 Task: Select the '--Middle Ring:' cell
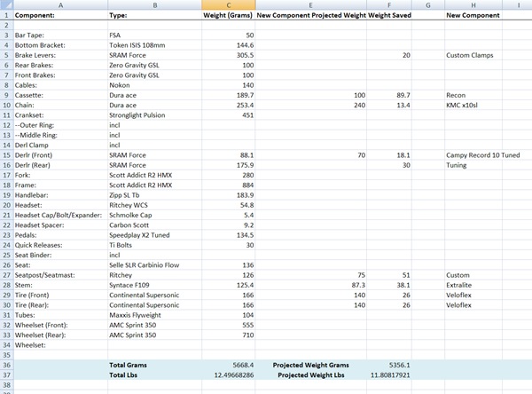click(x=60, y=135)
